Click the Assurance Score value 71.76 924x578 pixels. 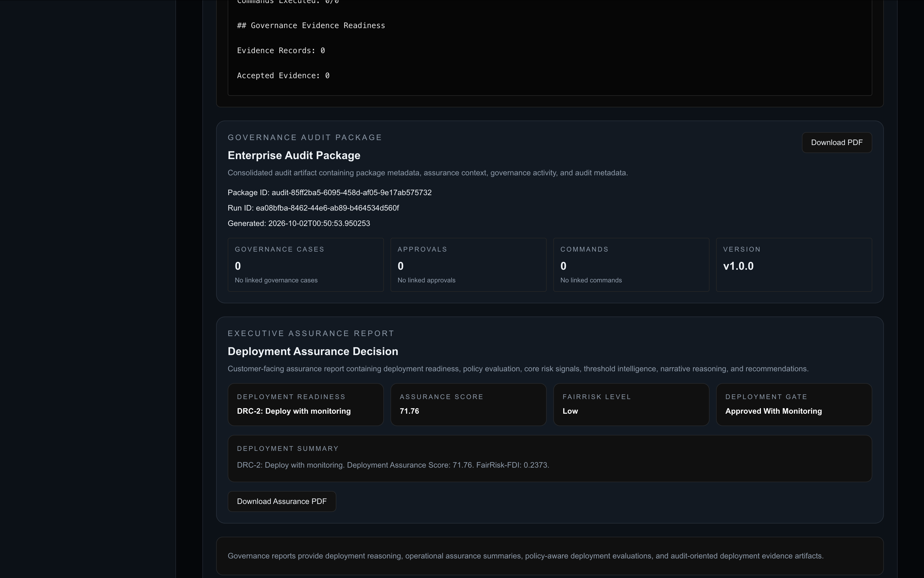[409, 411]
